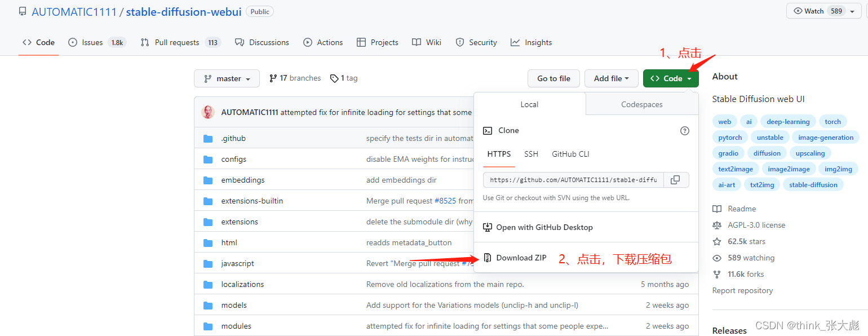The image size is (868, 336).
Task: Click the image-generation topic tag
Action: (x=826, y=138)
